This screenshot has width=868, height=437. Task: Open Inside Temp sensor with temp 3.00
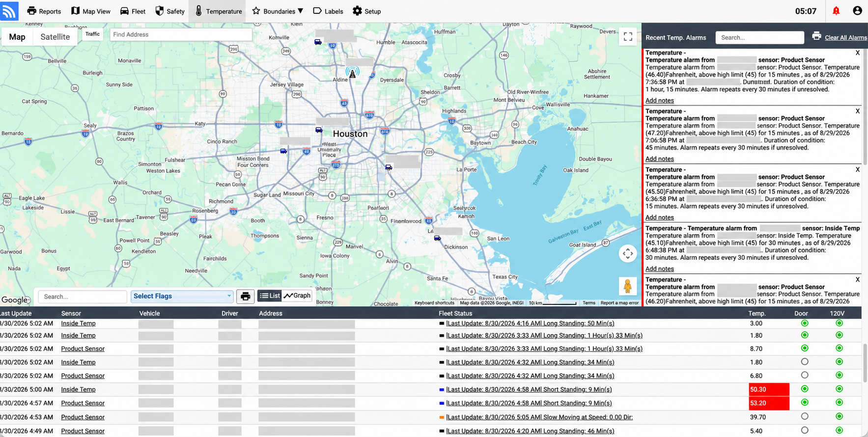[x=78, y=324]
